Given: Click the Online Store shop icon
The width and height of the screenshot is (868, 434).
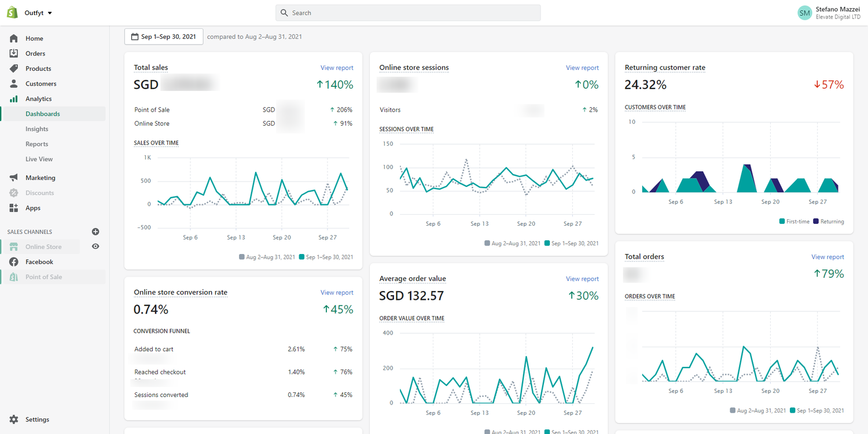Looking at the screenshot, I should point(14,247).
